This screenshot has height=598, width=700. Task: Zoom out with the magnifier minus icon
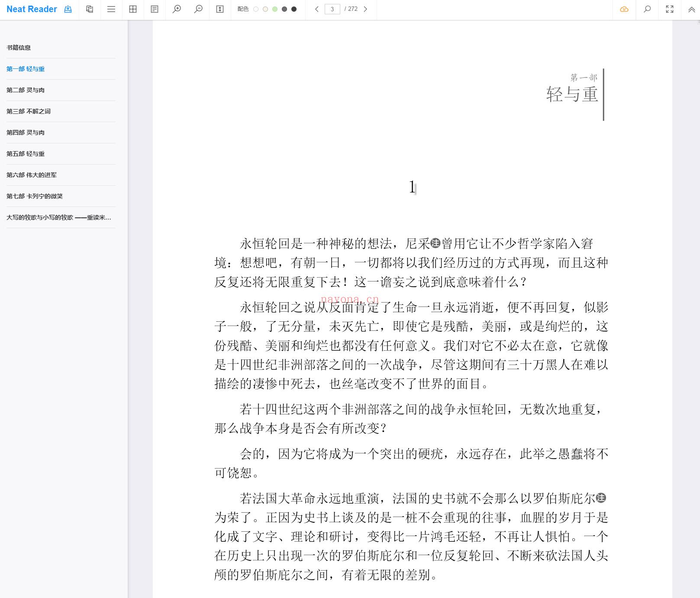click(x=198, y=9)
